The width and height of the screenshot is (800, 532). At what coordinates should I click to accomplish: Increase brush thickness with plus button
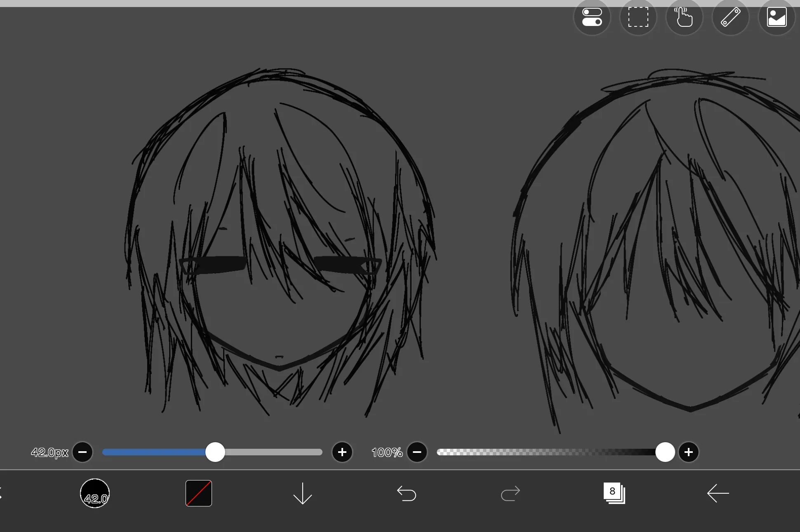[x=342, y=452]
